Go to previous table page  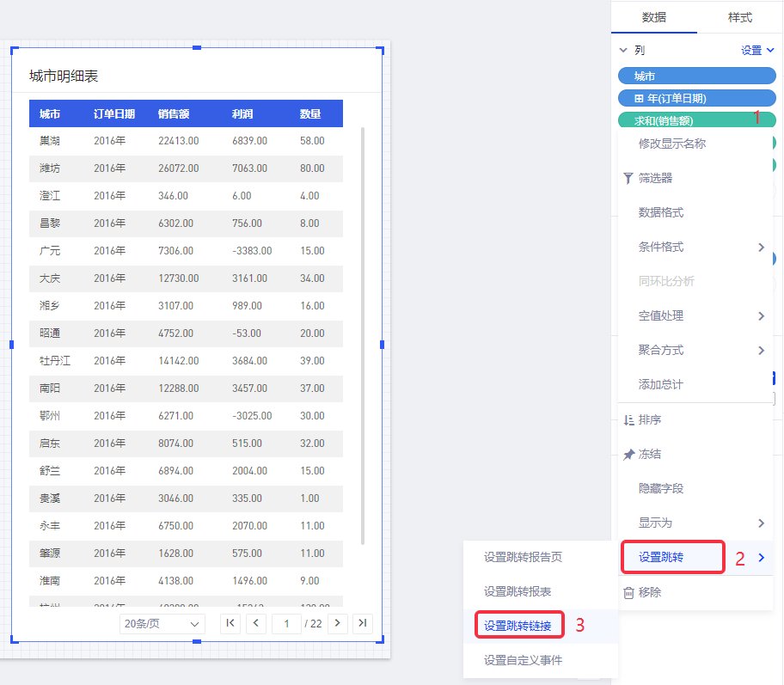pos(255,623)
